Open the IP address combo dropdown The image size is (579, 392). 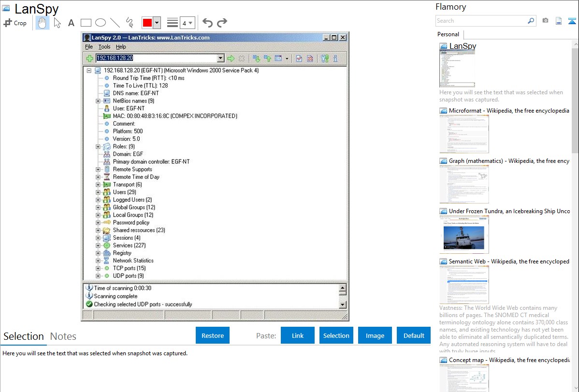point(220,58)
